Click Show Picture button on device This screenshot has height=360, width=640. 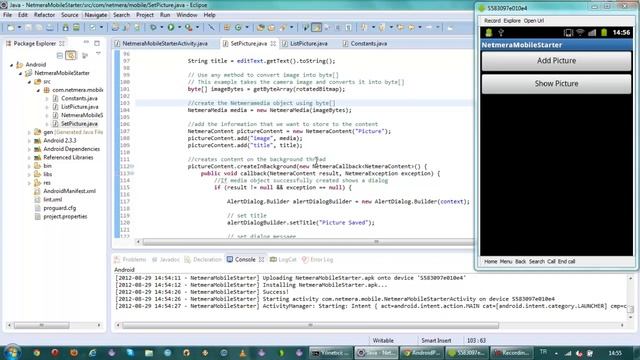(x=556, y=84)
